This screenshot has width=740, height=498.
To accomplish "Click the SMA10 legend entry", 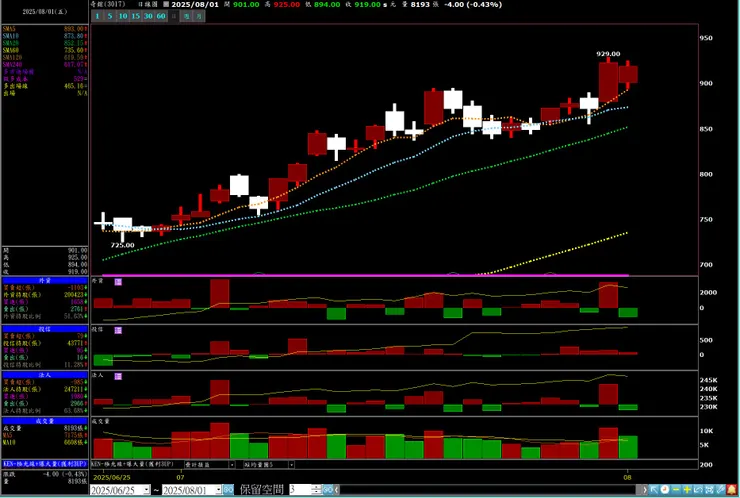I will click(x=45, y=36).
